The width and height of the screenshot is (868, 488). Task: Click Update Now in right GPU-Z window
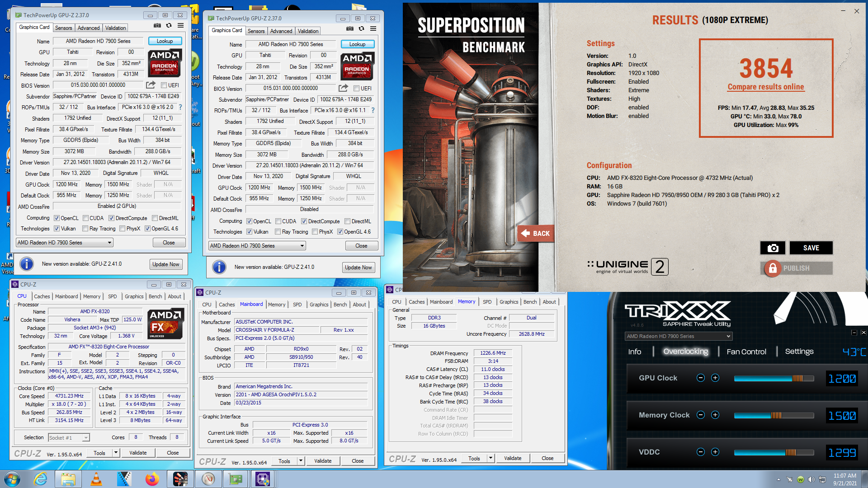coord(358,267)
